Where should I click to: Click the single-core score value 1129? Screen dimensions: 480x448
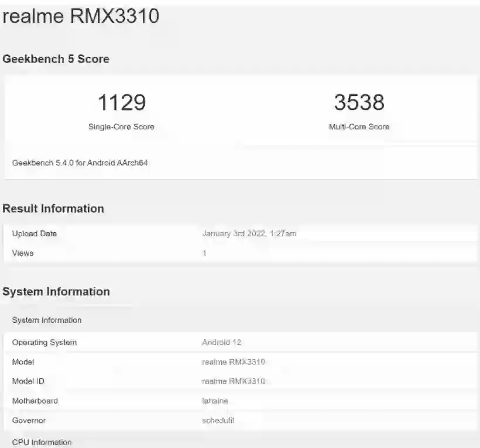(122, 102)
